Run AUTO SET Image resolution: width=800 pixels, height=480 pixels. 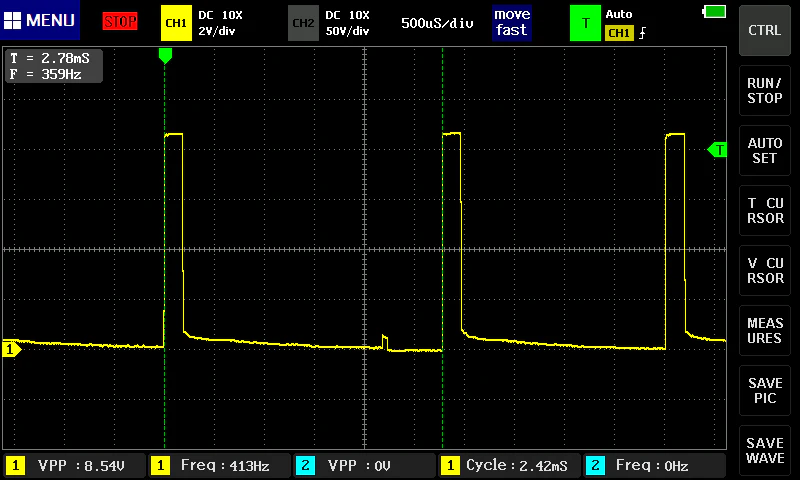(x=764, y=150)
